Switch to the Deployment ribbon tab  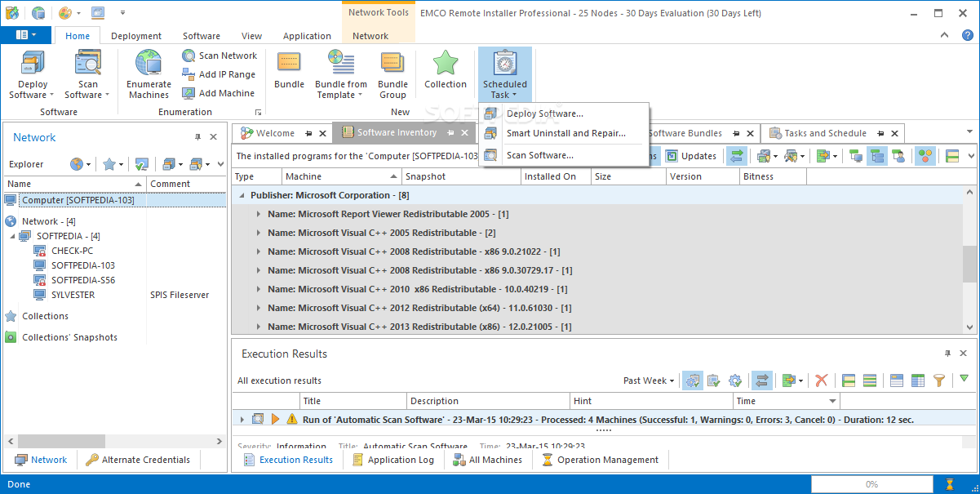[136, 36]
